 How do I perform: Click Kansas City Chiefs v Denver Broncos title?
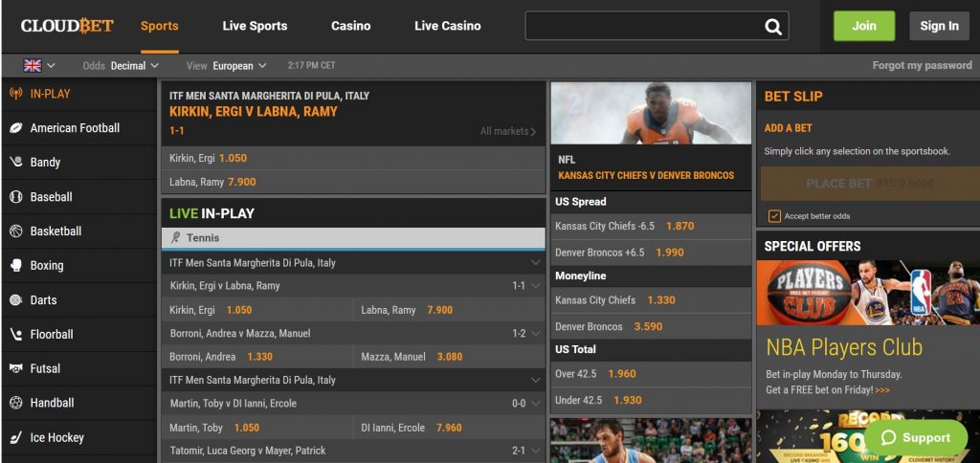coord(646,176)
